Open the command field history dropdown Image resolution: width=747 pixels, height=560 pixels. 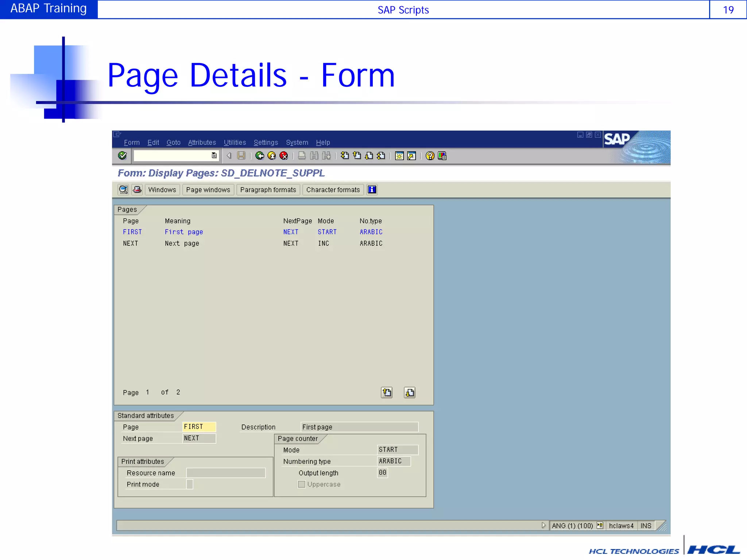(x=214, y=156)
